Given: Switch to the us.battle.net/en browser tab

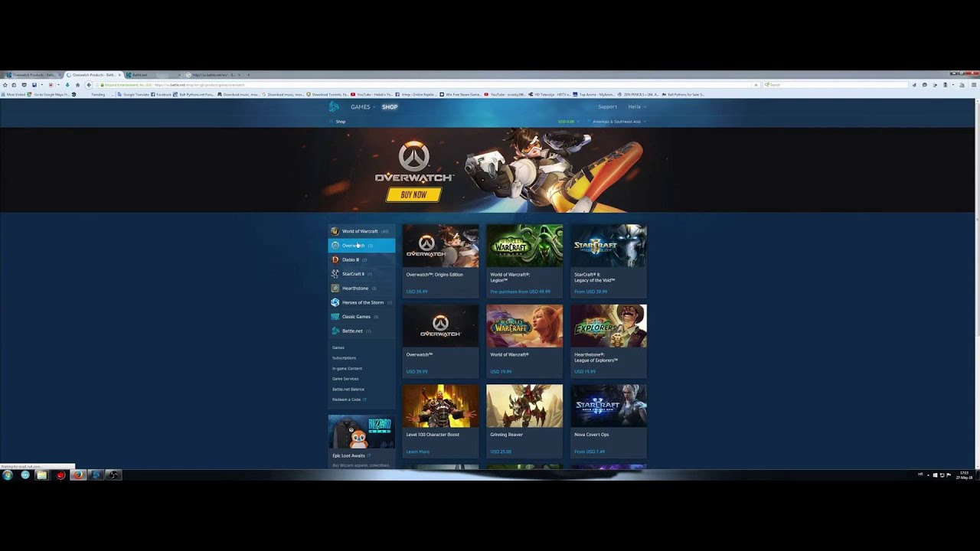Looking at the screenshot, I should point(214,75).
